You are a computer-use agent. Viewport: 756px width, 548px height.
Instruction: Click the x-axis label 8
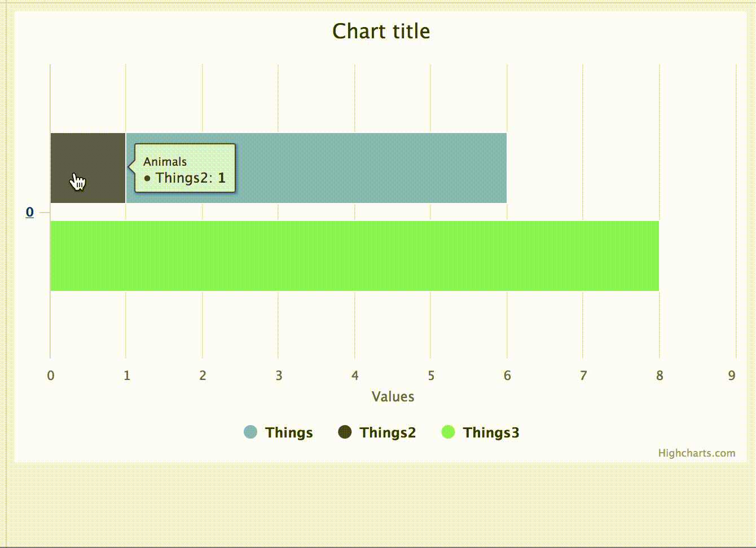tap(659, 375)
